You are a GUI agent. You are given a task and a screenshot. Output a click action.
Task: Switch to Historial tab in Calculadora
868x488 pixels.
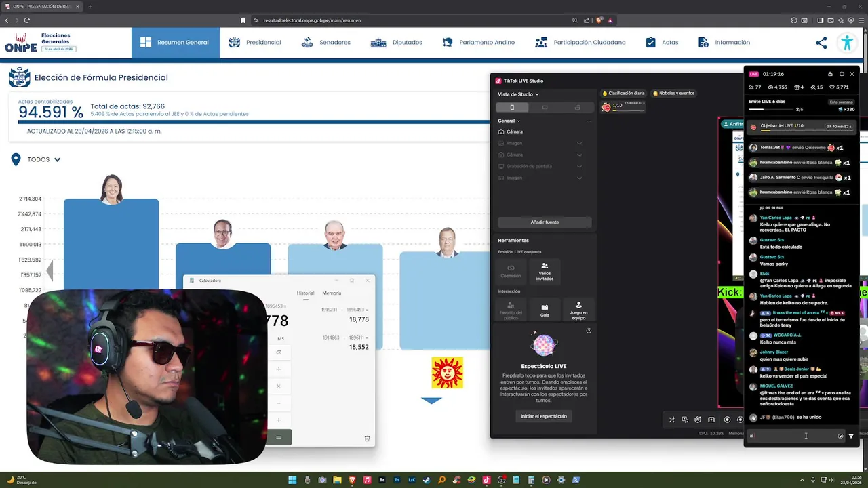tap(305, 293)
